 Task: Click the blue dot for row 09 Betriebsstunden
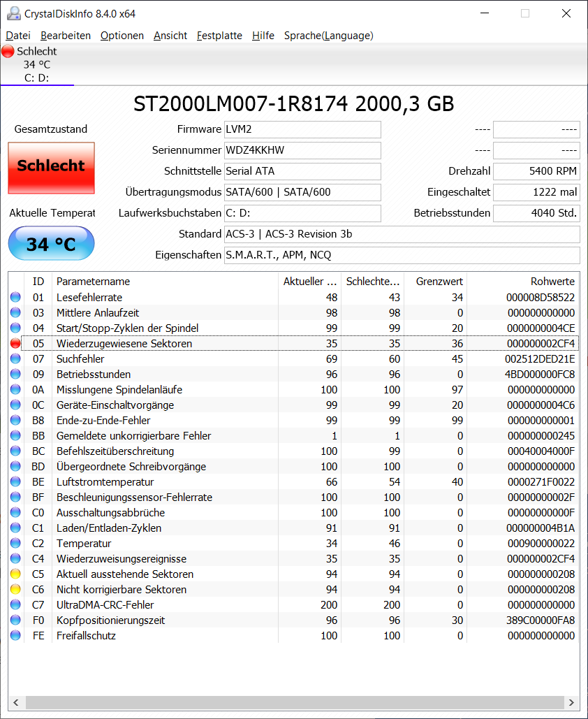pyautogui.click(x=15, y=375)
